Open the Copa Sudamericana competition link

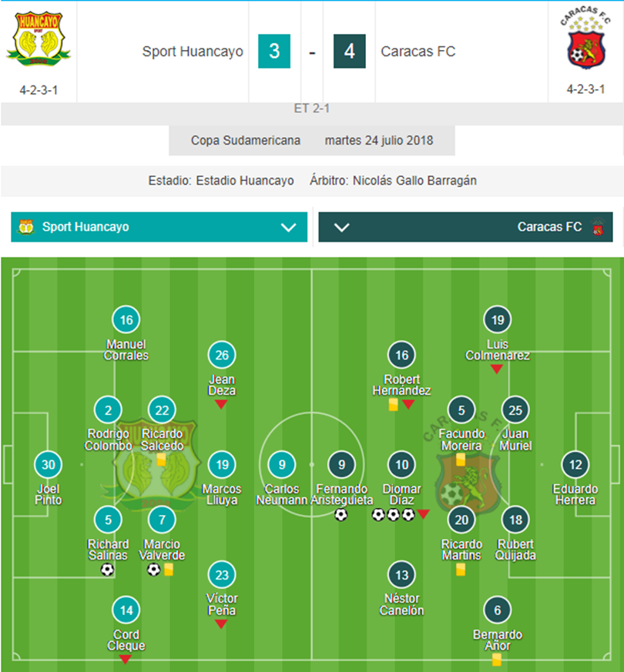[x=245, y=140]
